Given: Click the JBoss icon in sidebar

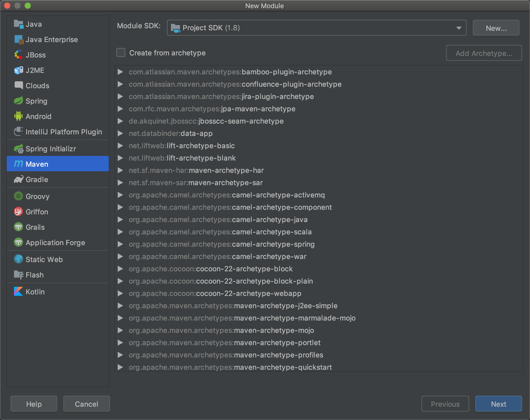Looking at the screenshot, I should point(18,55).
